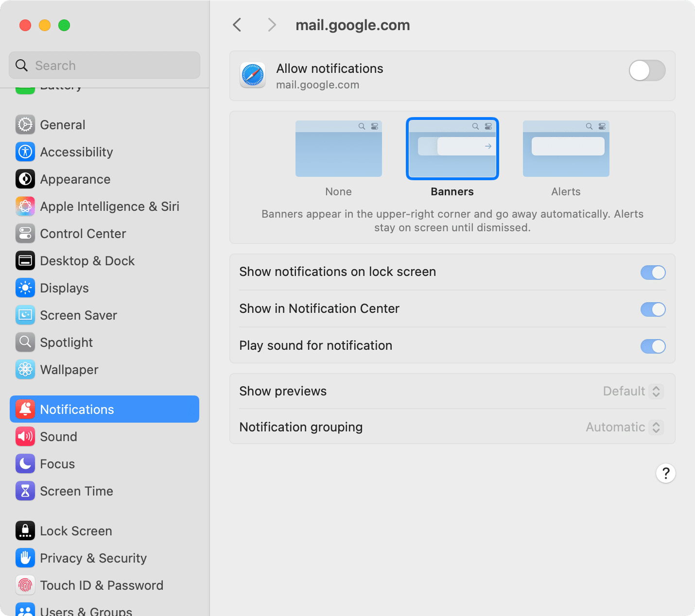This screenshot has width=695, height=616.
Task: Open Focus settings pane
Action: coord(104,464)
